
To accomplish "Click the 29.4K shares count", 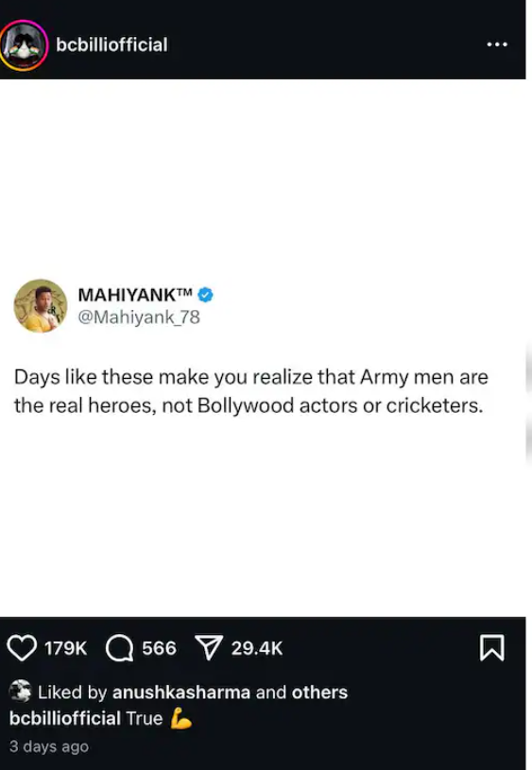I will click(x=257, y=648).
